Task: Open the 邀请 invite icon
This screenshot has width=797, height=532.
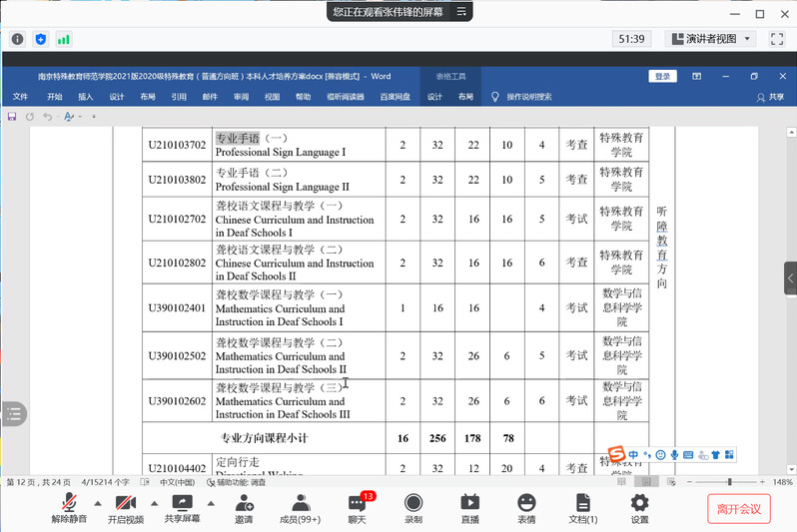Action: (x=244, y=507)
